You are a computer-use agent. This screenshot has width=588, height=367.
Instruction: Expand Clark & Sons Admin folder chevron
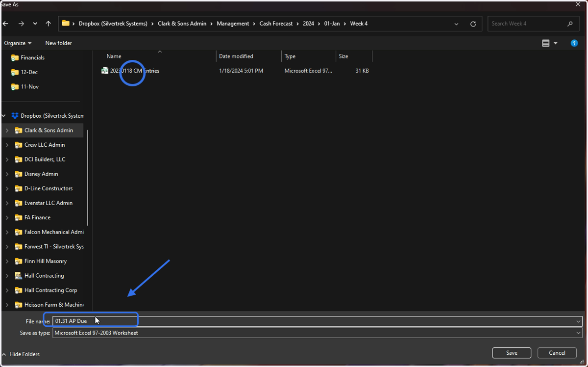pyautogui.click(x=7, y=131)
